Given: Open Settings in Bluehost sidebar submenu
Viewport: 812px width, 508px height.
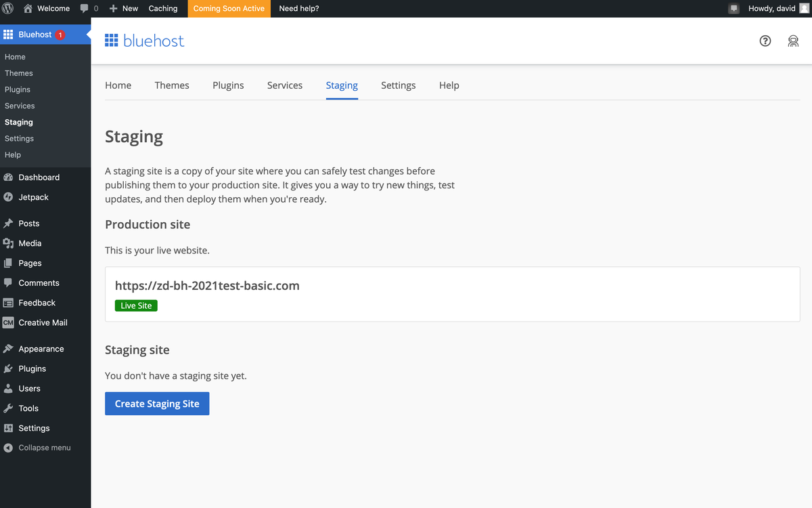Looking at the screenshot, I should coord(19,138).
